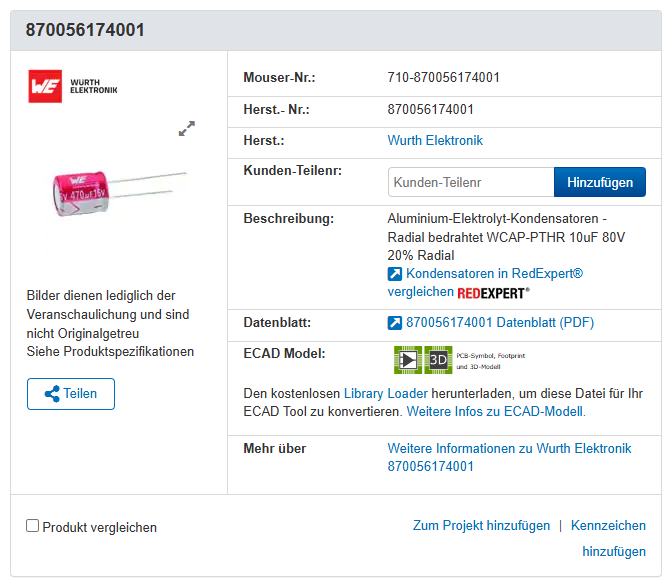Viewport: 666px width, 582px height.
Task: Click the external-link icon beside Datenblatt PDF
Action: [x=394, y=323]
